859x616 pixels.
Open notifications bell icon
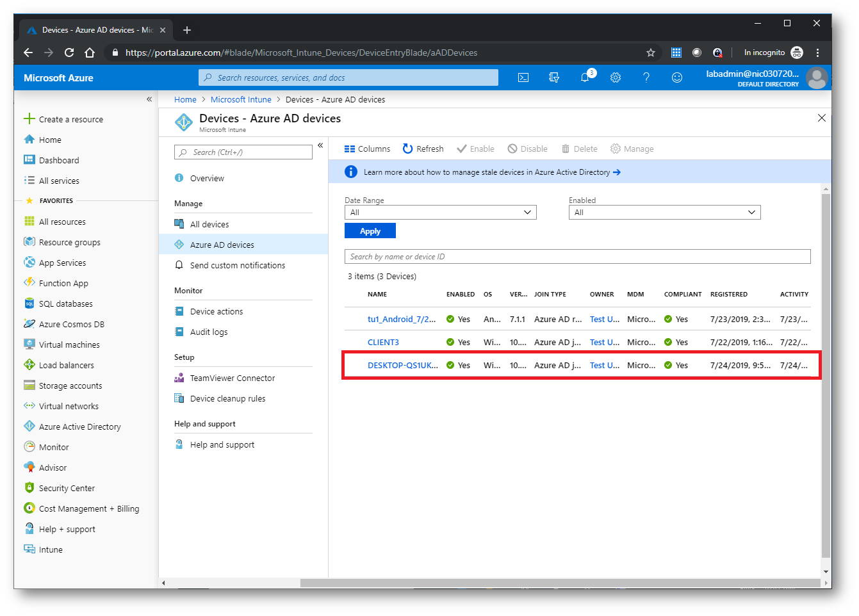point(585,77)
